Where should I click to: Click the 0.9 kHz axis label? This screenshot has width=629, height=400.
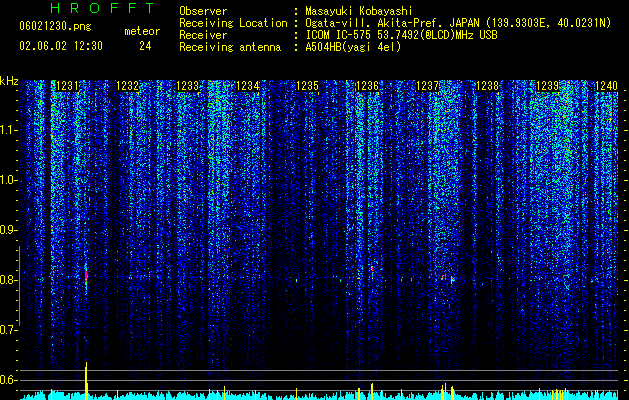coord(9,230)
